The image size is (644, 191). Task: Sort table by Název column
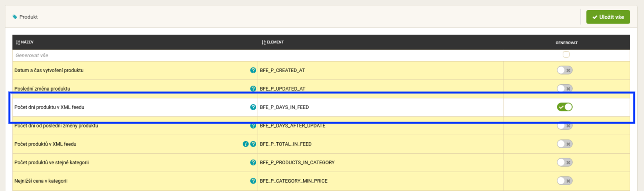coord(25,42)
